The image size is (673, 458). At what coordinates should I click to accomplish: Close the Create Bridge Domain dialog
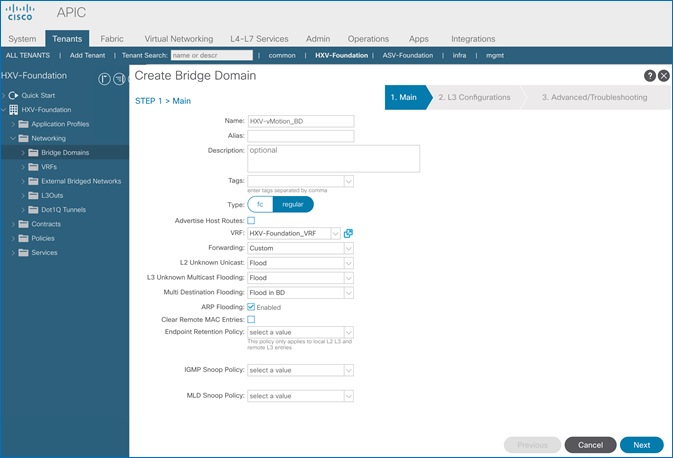pos(664,76)
